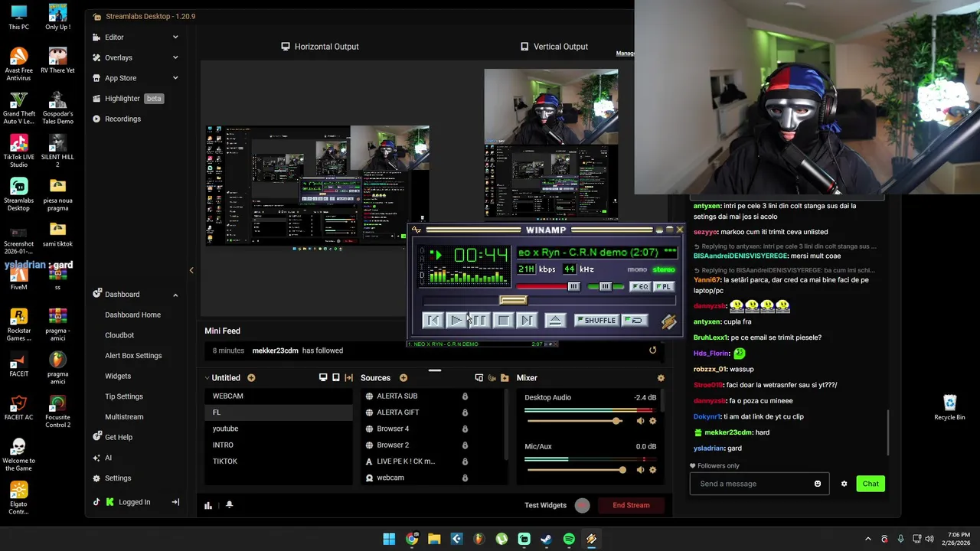Expand the App Store chevron
This screenshot has width=980, height=551.
(175, 78)
